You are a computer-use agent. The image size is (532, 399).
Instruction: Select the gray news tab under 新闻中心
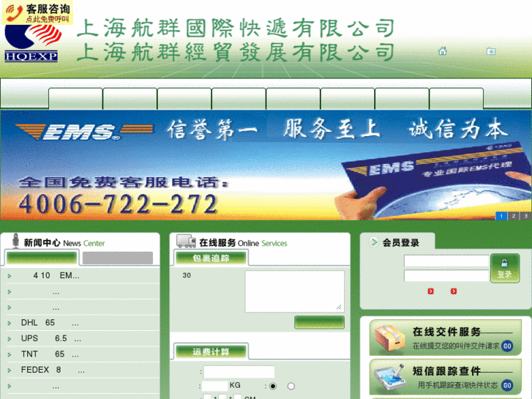118,258
